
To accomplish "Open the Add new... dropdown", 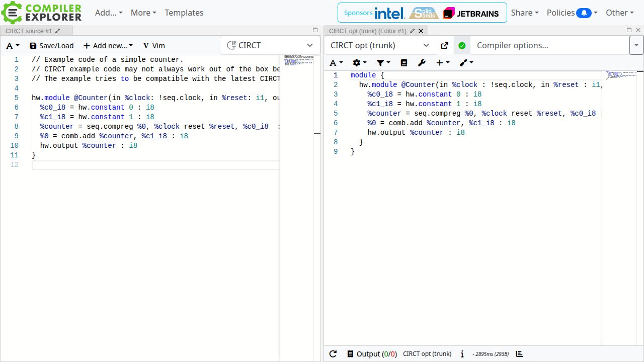I will tap(108, 46).
